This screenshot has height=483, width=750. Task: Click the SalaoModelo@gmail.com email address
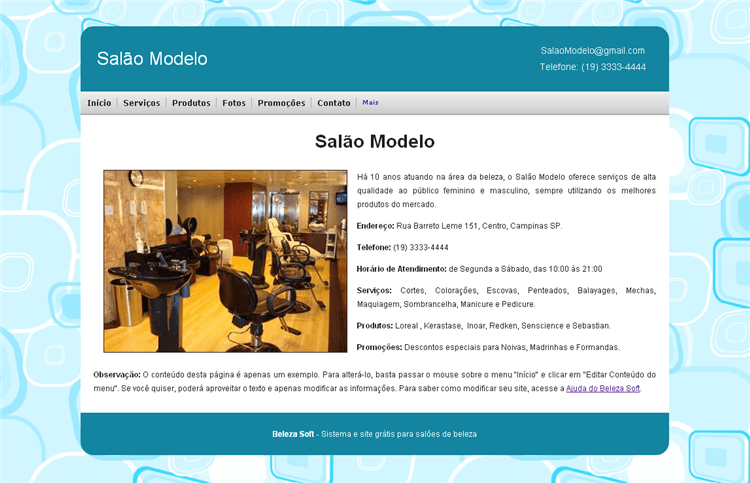(593, 51)
